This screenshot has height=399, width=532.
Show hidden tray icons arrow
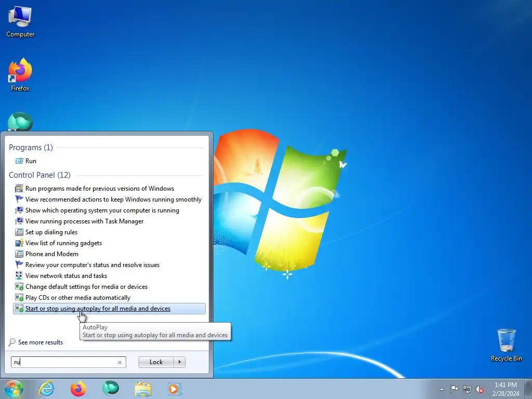tap(442, 389)
